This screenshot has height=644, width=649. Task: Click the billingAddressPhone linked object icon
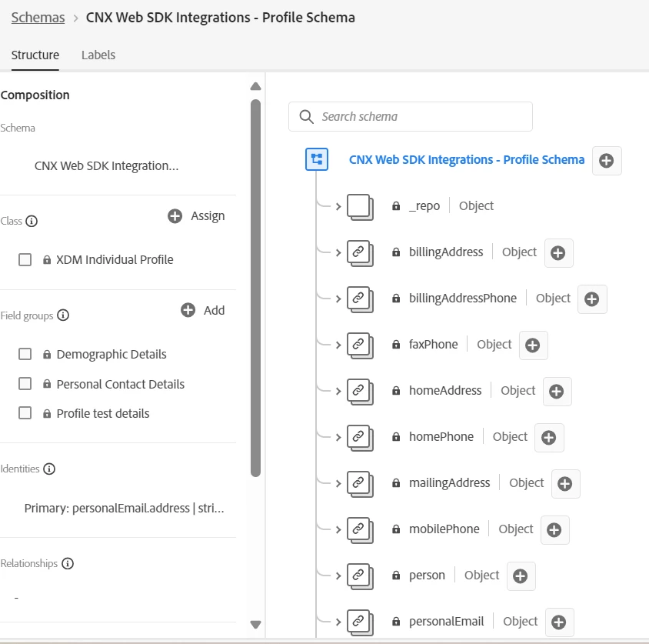360,299
